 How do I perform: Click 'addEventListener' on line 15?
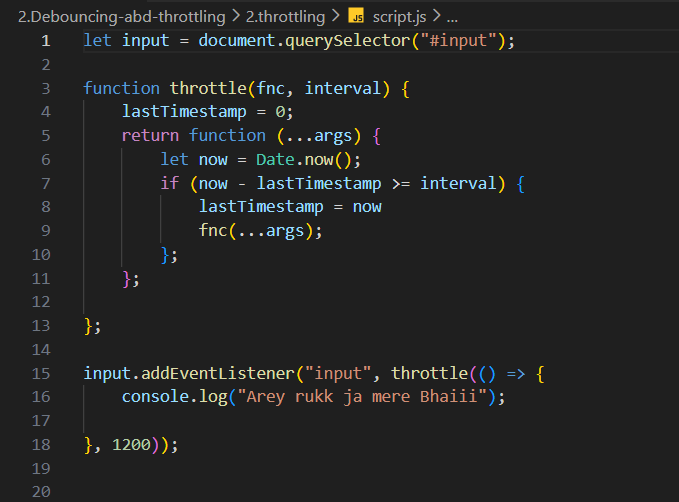(218, 373)
